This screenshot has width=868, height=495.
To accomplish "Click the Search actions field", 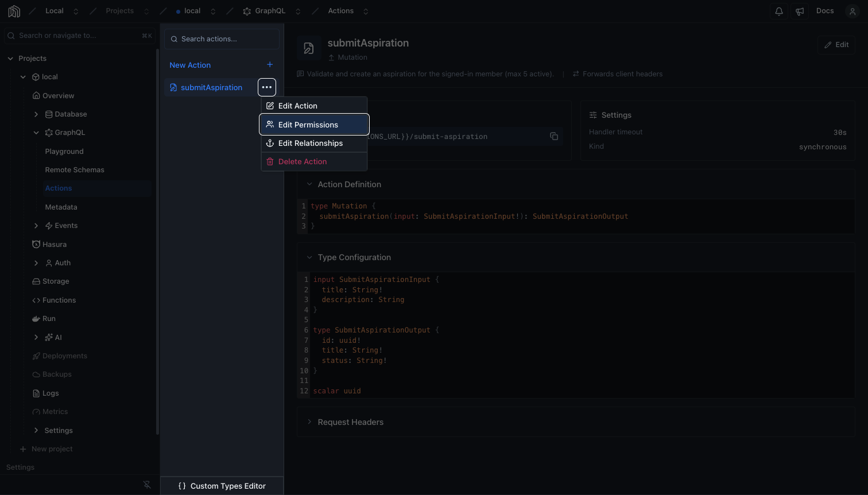I will (x=222, y=39).
